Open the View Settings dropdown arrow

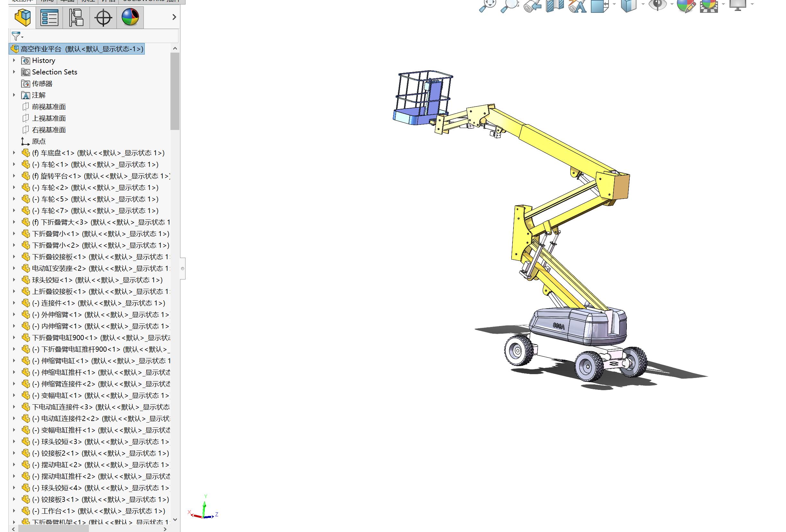(x=752, y=4)
